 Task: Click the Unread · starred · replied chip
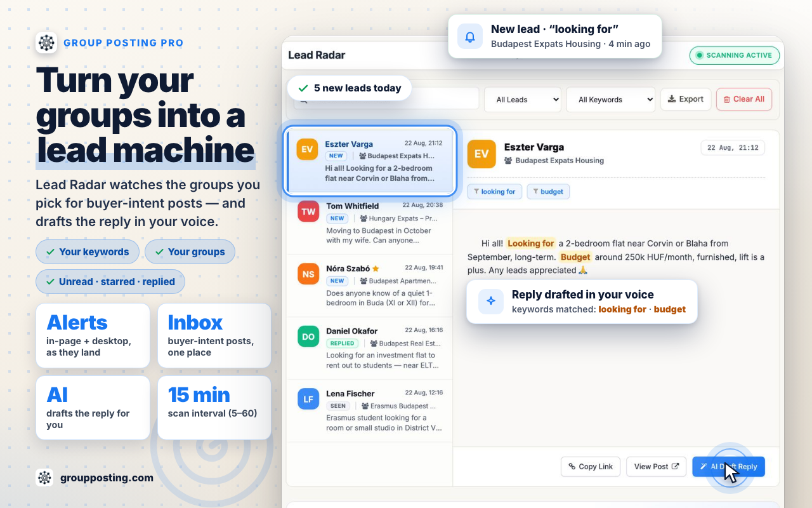click(110, 281)
